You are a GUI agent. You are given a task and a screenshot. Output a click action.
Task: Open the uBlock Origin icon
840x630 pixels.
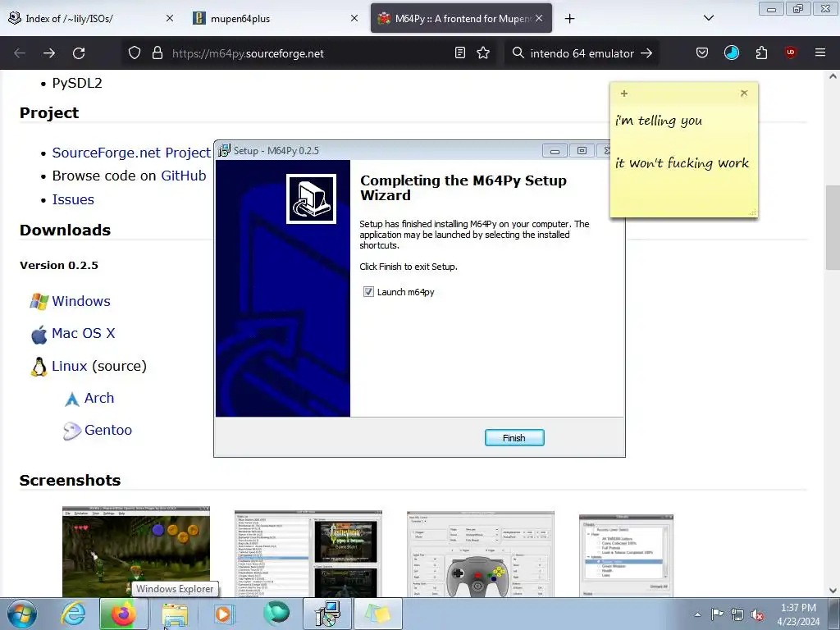pyautogui.click(x=790, y=52)
